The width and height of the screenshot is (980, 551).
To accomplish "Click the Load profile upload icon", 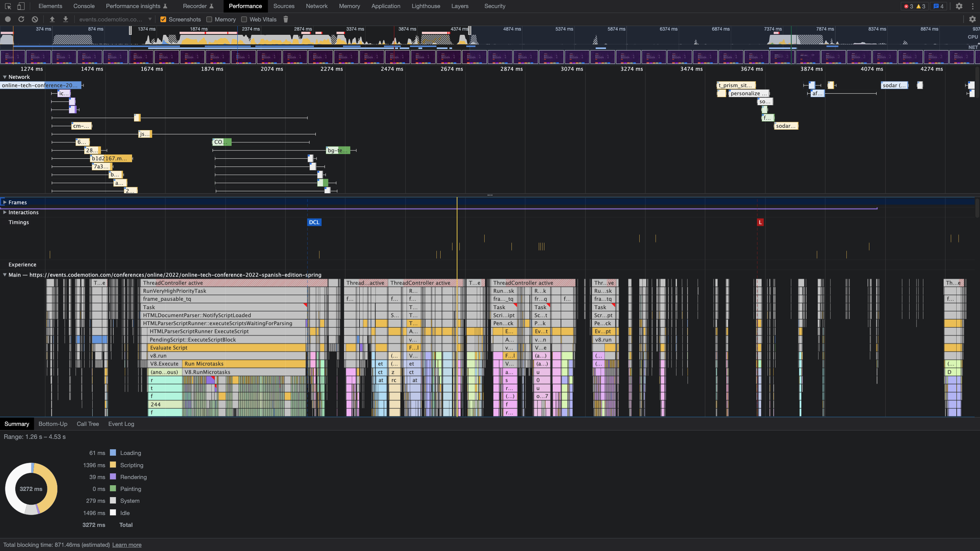I will [52, 19].
